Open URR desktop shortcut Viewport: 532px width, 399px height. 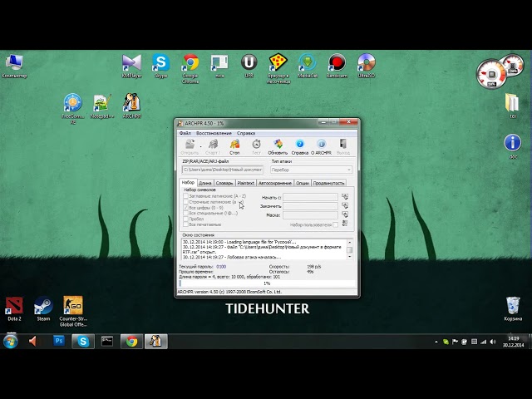click(249, 66)
